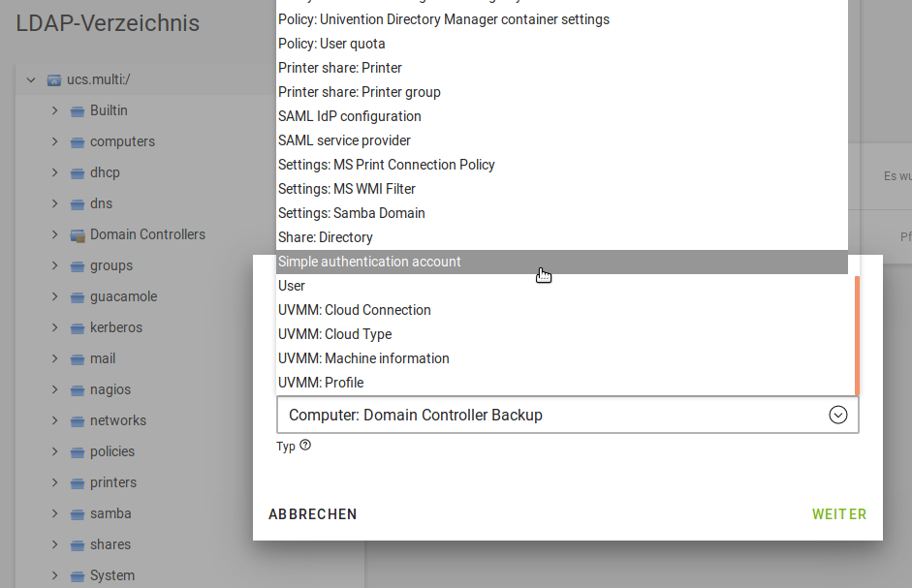Viewport: 912px width, 588px height.
Task: Expand the dns tree node
Action: point(54,203)
